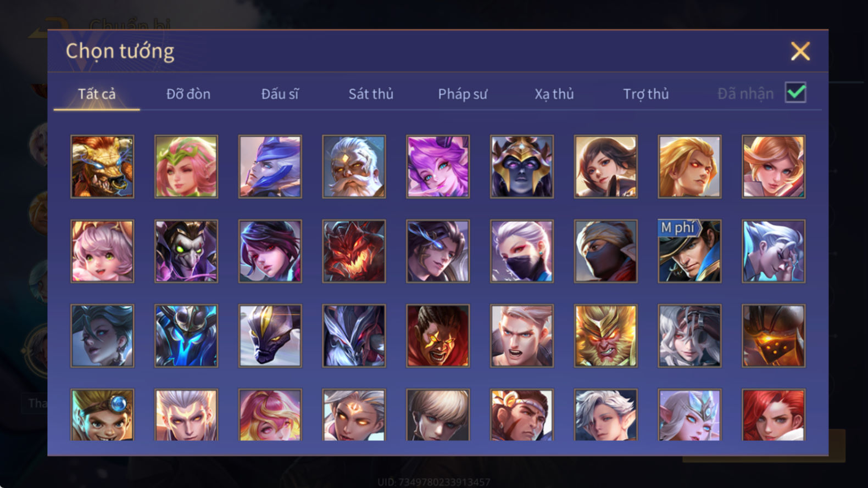The height and width of the screenshot is (488, 868).
Task: Pick the hero marked 'M phí'
Action: (689, 251)
